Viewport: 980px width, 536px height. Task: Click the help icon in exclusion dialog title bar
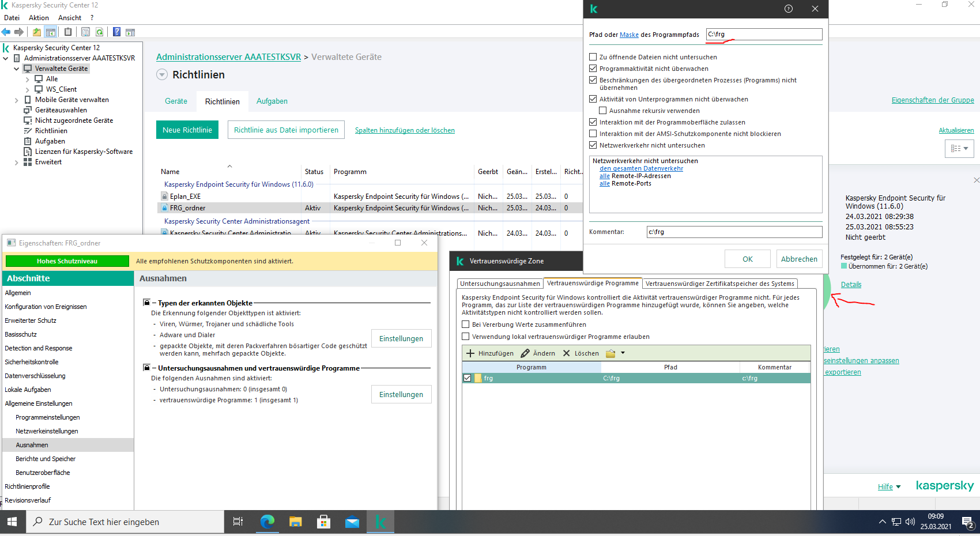click(788, 9)
